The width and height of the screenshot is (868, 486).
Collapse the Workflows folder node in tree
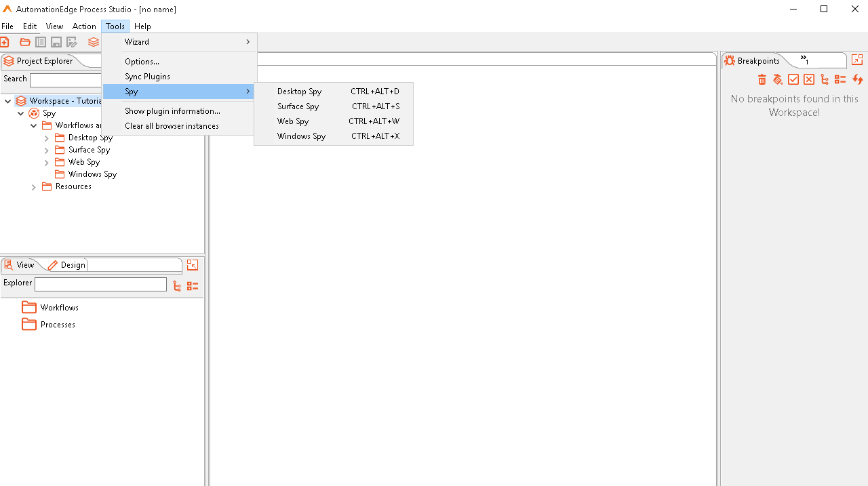click(x=34, y=125)
